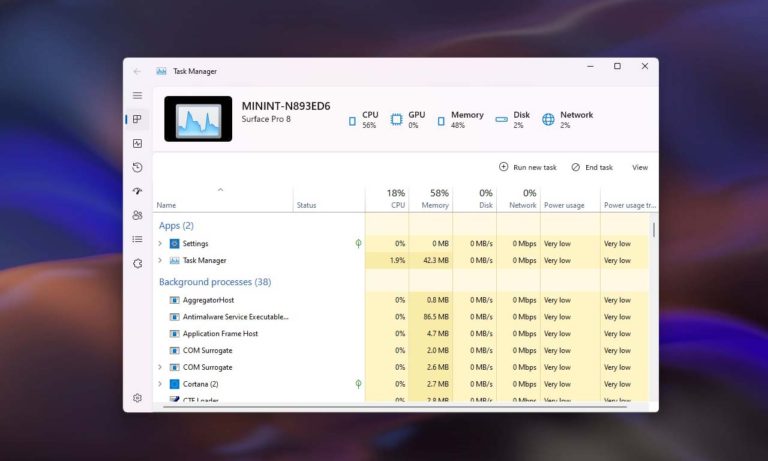768x461 pixels.
Task: Open the Services sidebar icon
Action: tap(138, 264)
